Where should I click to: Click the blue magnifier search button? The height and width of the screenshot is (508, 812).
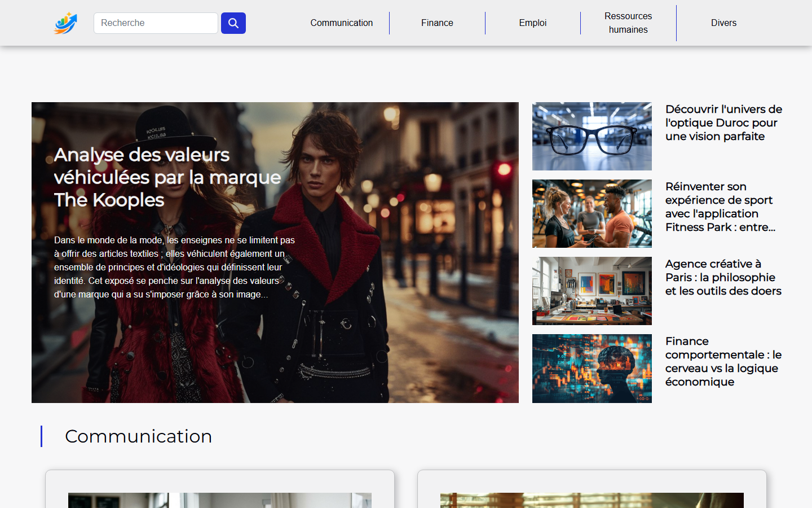pyautogui.click(x=233, y=23)
